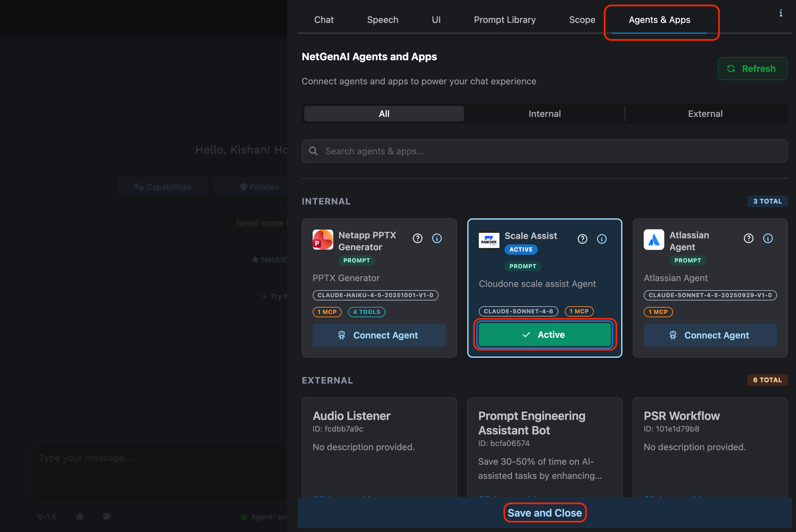Viewport: 796px width, 532px height.
Task: Click the Type your message input
Action: pyautogui.click(x=159, y=472)
